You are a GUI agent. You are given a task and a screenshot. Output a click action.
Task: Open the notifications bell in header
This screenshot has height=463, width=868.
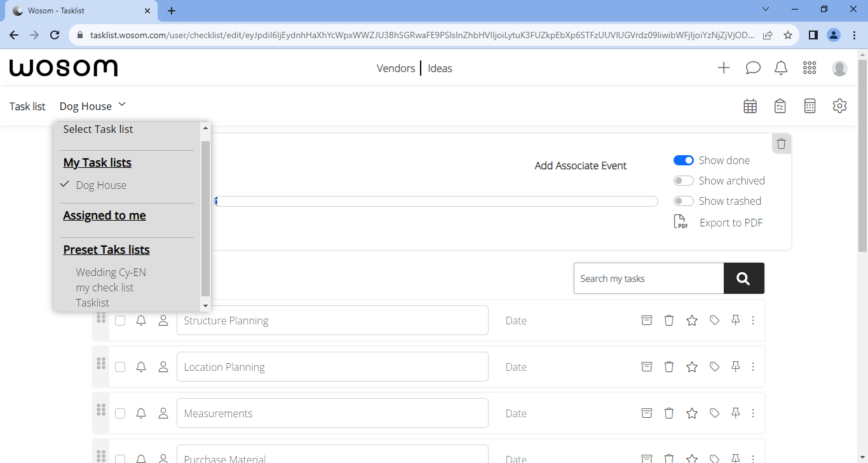click(x=781, y=68)
